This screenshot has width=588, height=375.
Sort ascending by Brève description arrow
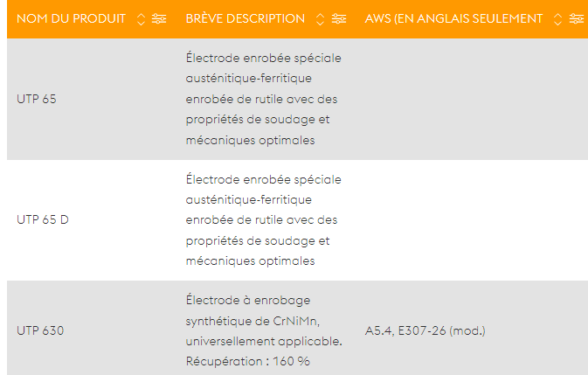tap(320, 16)
